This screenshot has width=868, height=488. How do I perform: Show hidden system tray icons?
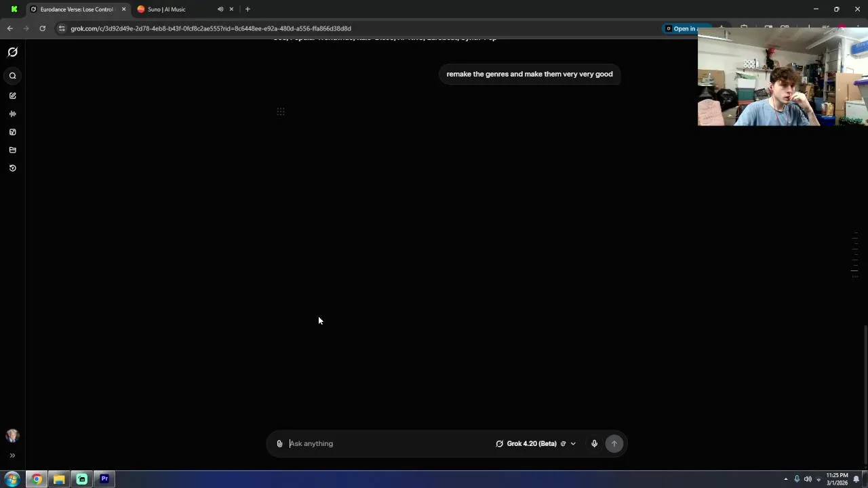point(786,479)
